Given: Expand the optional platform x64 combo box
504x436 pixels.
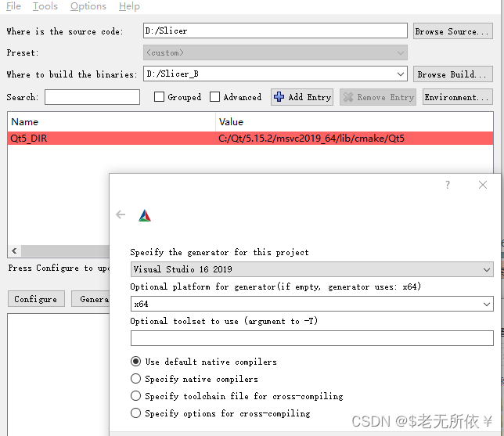Looking at the screenshot, I should [x=486, y=304].
